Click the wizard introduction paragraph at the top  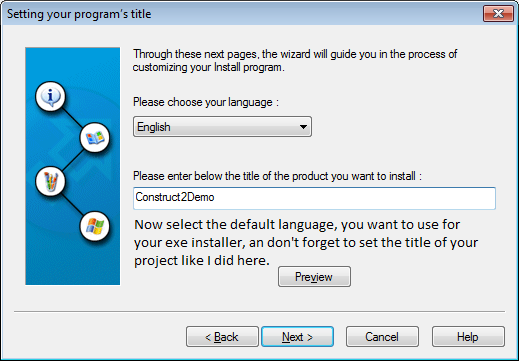point(295,61)
